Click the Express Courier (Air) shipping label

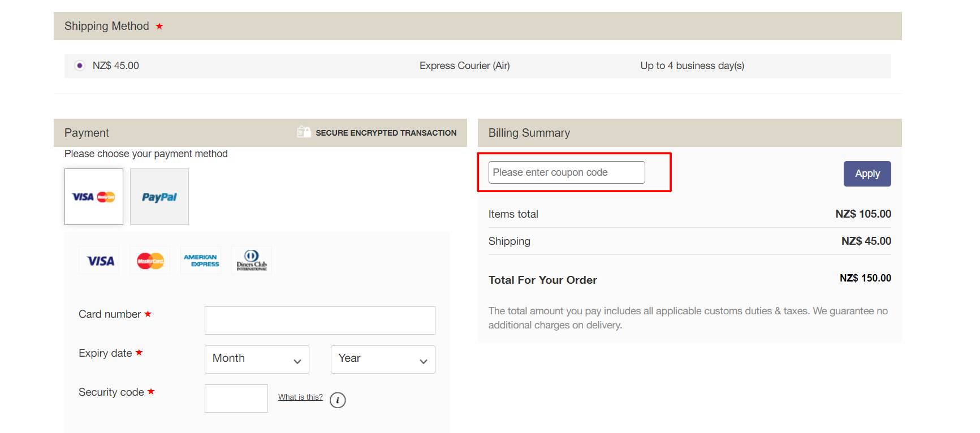pyautogui.click(x=465, y=66)
